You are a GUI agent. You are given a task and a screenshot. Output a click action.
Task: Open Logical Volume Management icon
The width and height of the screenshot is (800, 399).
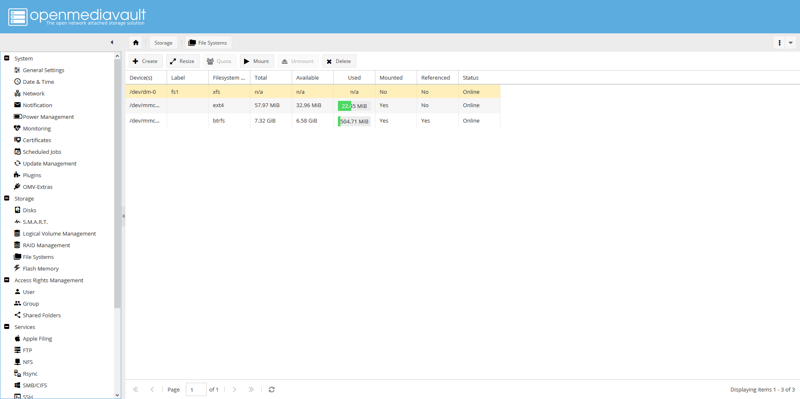[x=17, y=234]
